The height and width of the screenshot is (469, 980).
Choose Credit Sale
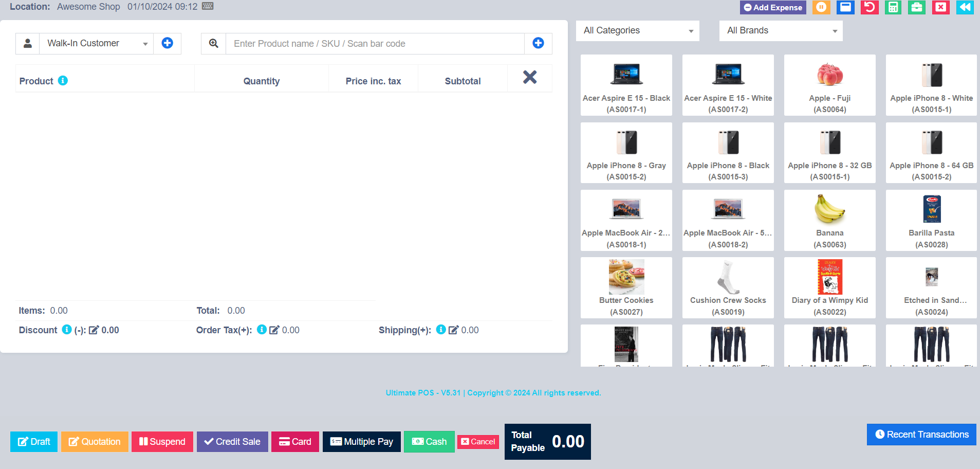click(232, 442)
